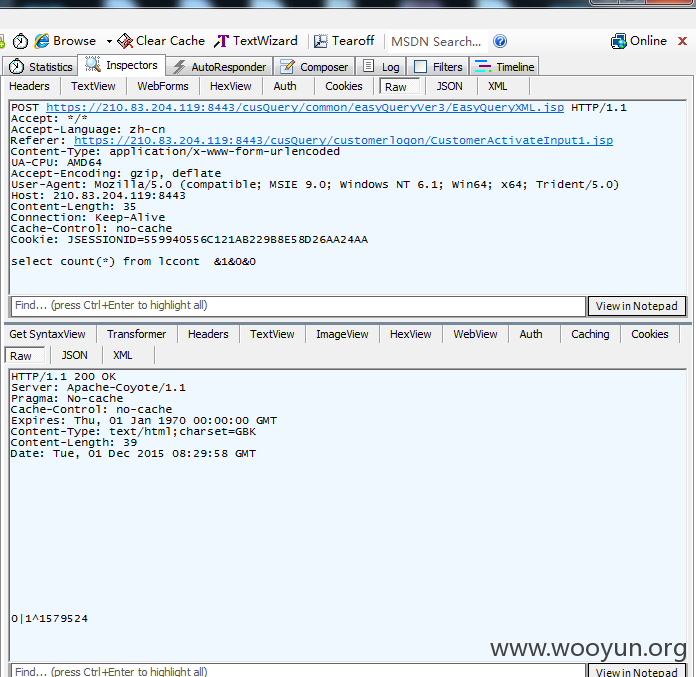Open the response HexView tab
Viewport: 696px width, 677px height.
tap(410, 334)
